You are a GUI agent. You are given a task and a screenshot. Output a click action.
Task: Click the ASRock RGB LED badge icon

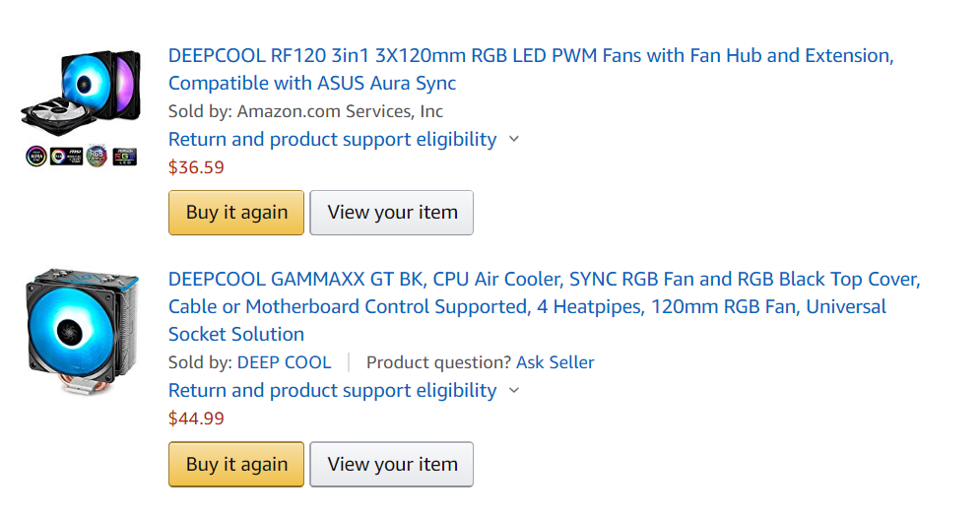124,157
